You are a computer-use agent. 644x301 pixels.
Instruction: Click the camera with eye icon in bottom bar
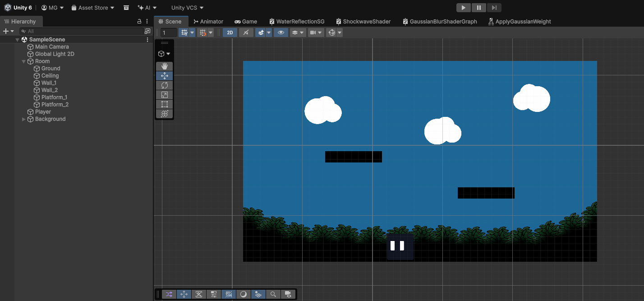pos(288,294)
